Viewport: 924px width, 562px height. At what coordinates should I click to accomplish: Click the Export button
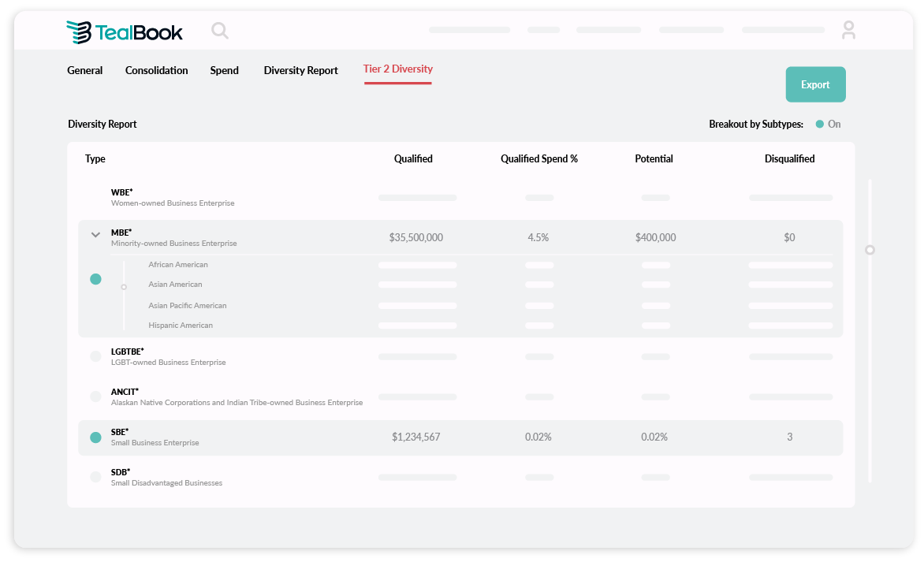click(x=815, y=84)
